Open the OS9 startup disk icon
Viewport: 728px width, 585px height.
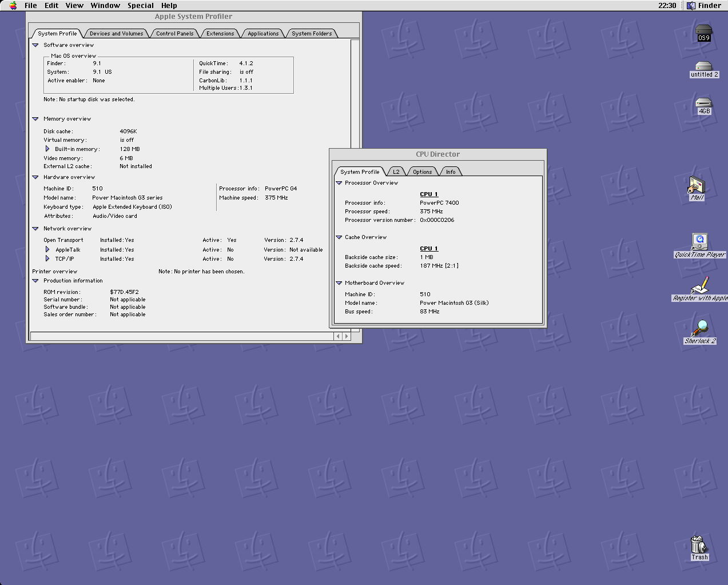(x=703, y=33)
